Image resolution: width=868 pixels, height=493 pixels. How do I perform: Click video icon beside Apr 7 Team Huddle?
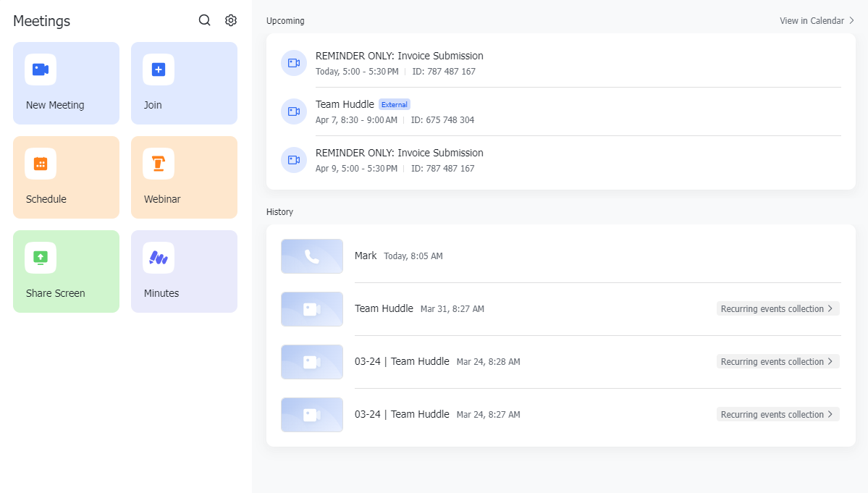(294, 111)
